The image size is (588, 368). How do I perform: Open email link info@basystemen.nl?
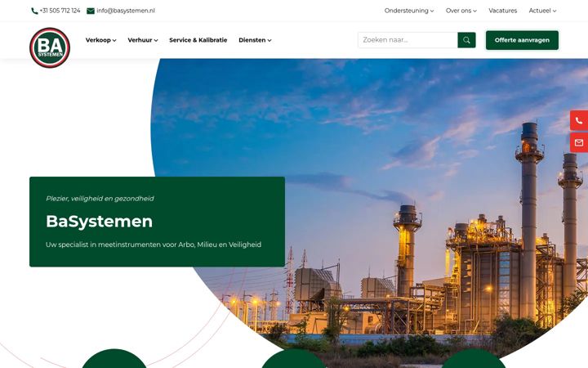[x=126, y=11]
